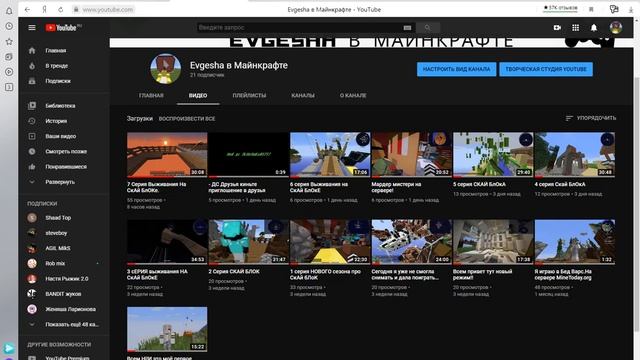This screenshot has height=360, width=640.
Task: Switch to the ПЛЕЙЛИСТЫ tab
Action: pyautogui.click(x=249, y=96)
